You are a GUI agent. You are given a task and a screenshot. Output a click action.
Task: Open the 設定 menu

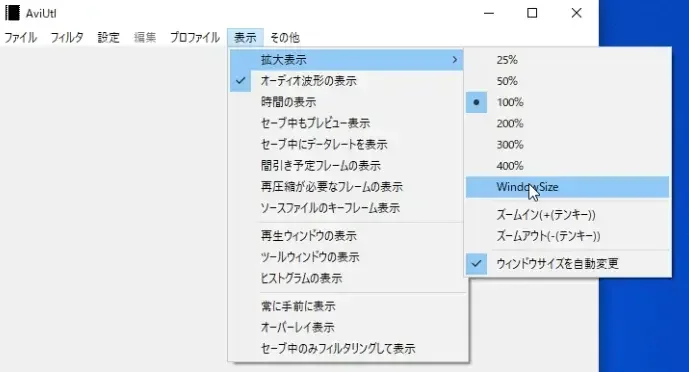pos(109,38)
